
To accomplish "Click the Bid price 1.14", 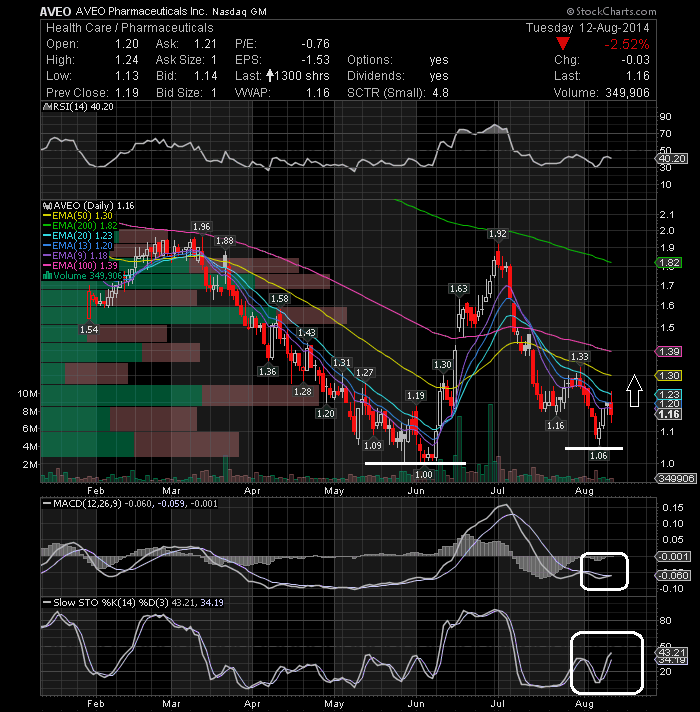I will 205,76.
